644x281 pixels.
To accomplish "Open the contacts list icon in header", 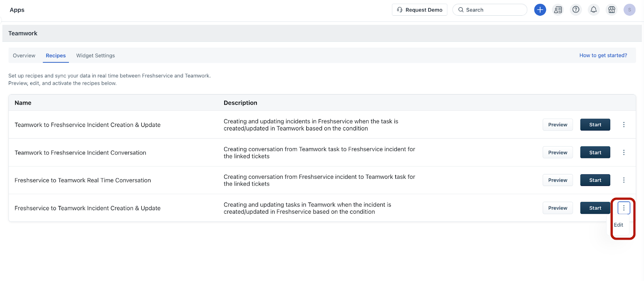I will 558,10.
